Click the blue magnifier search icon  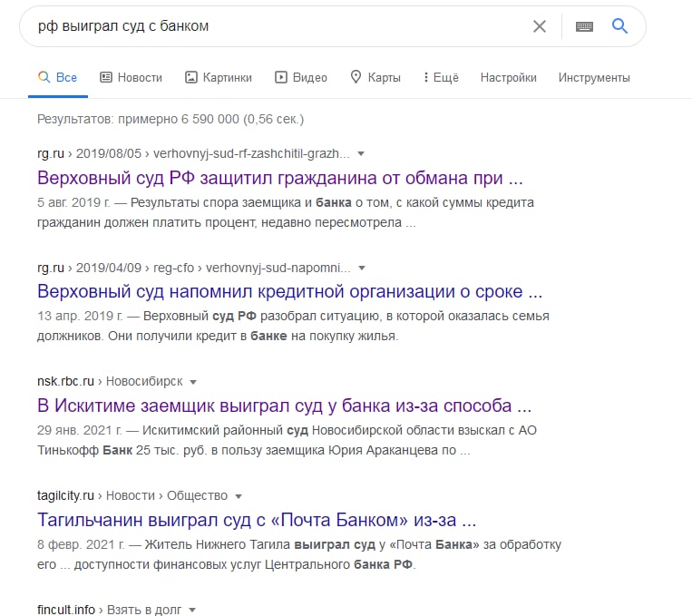click(619, 26)
